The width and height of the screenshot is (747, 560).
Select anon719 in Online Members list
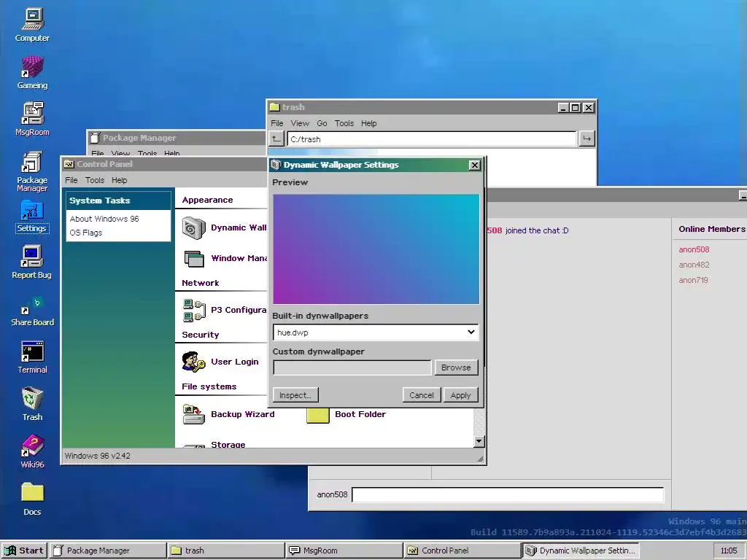pos(693,280)
